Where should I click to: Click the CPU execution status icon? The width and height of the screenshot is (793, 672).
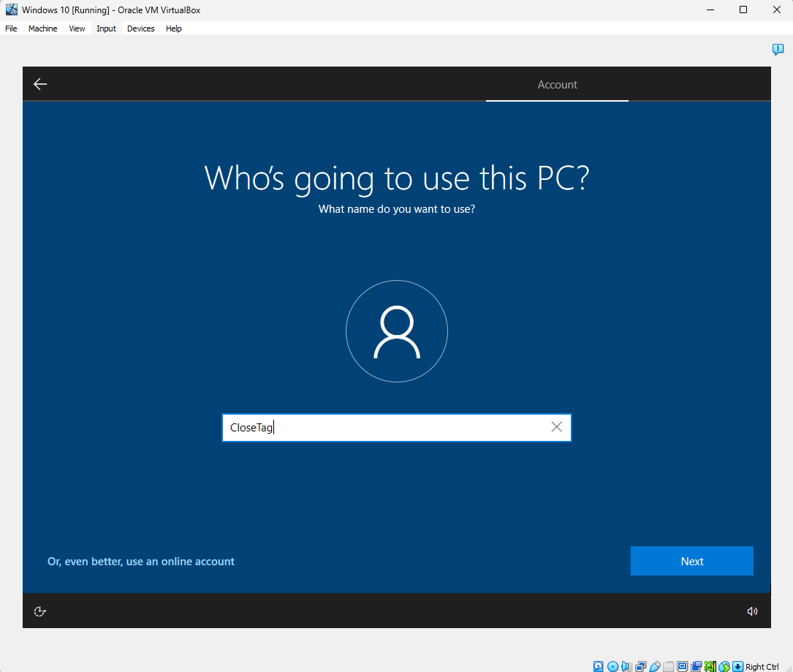(710, 666)
